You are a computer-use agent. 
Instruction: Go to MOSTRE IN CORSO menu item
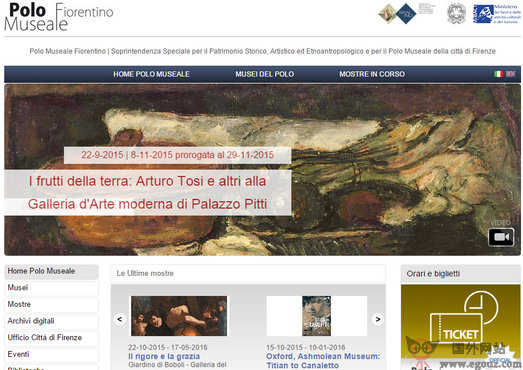[x=372, y=74]
